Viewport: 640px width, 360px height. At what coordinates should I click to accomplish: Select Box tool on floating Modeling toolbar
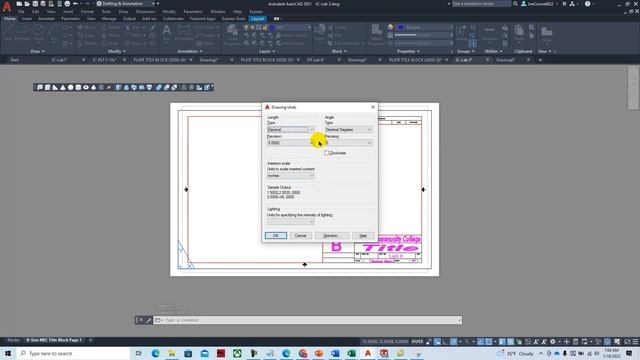click(47, 87)
